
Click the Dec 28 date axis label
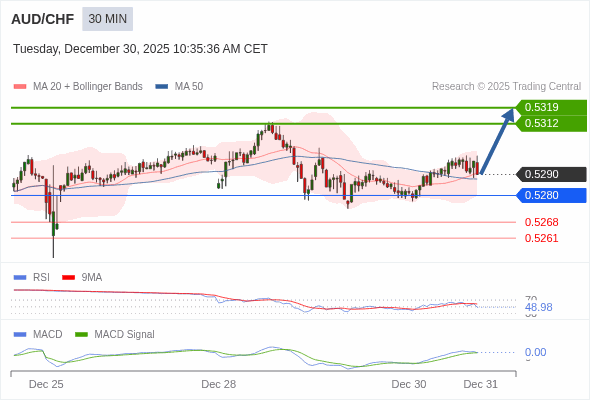[x=219, y=385]
